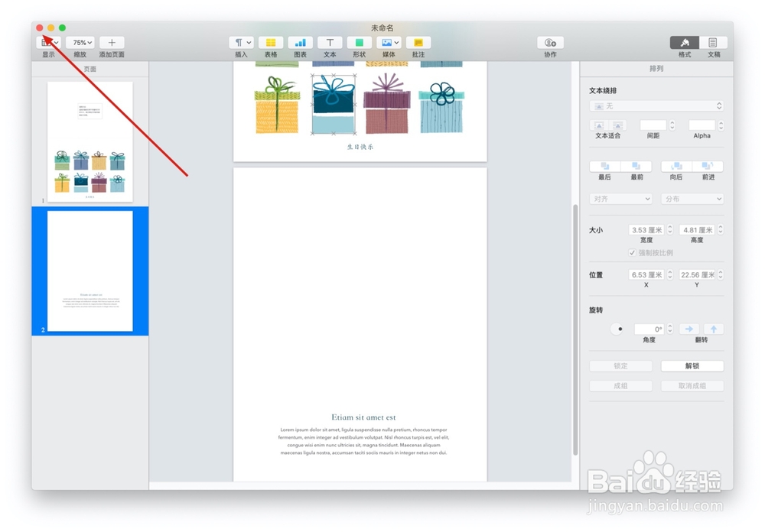Click the 高度 height stepper
Screen dimensions: 765x532
(721, 229)
